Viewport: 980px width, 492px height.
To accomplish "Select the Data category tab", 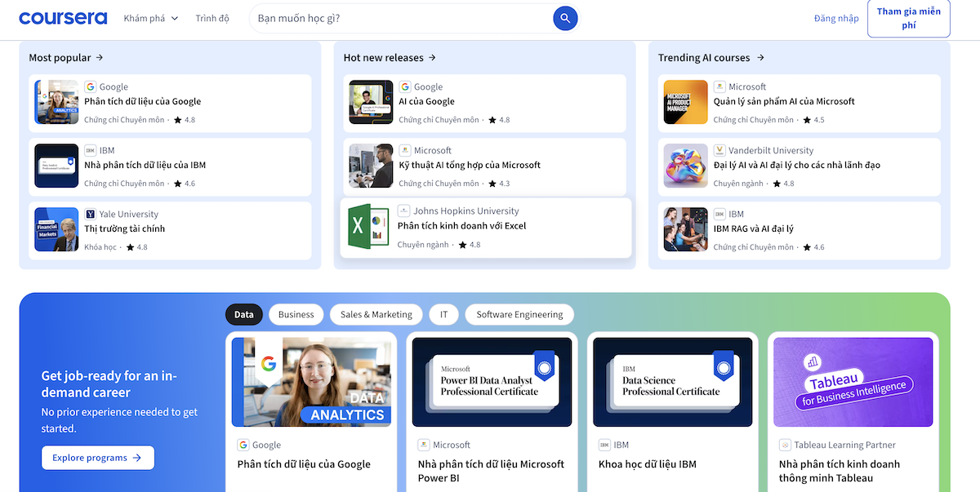I will coord(244,314).
